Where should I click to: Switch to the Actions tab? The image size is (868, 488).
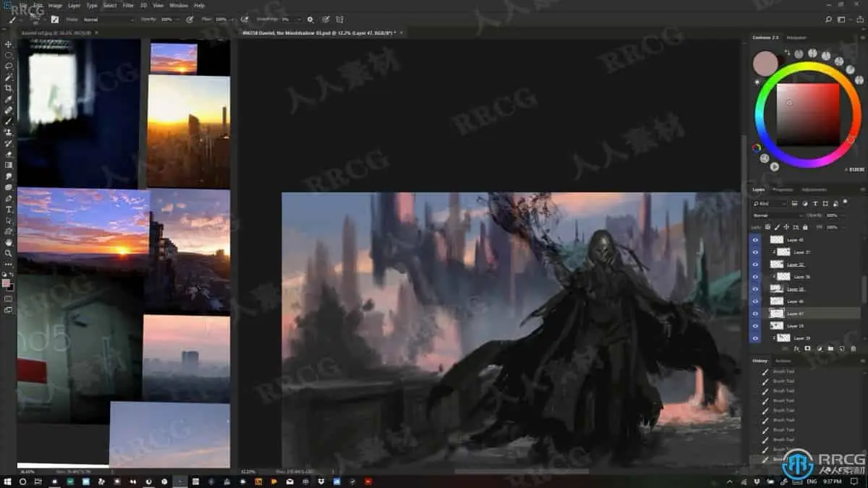click(783, 361)
